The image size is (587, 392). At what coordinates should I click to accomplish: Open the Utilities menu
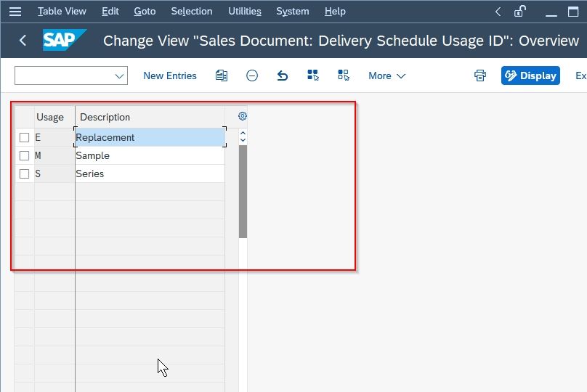(245, 12)
